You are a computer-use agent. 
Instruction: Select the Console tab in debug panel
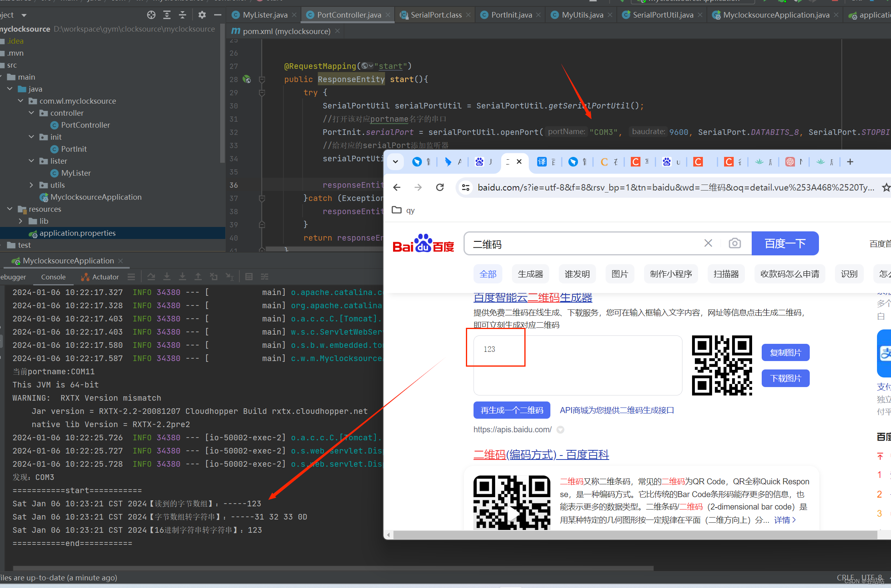53,277
